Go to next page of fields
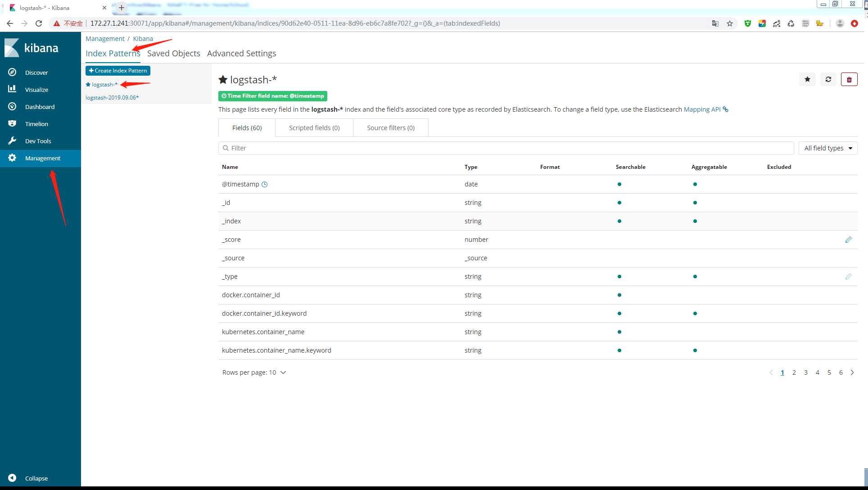868x490 pixels. (x=852, y=372)
